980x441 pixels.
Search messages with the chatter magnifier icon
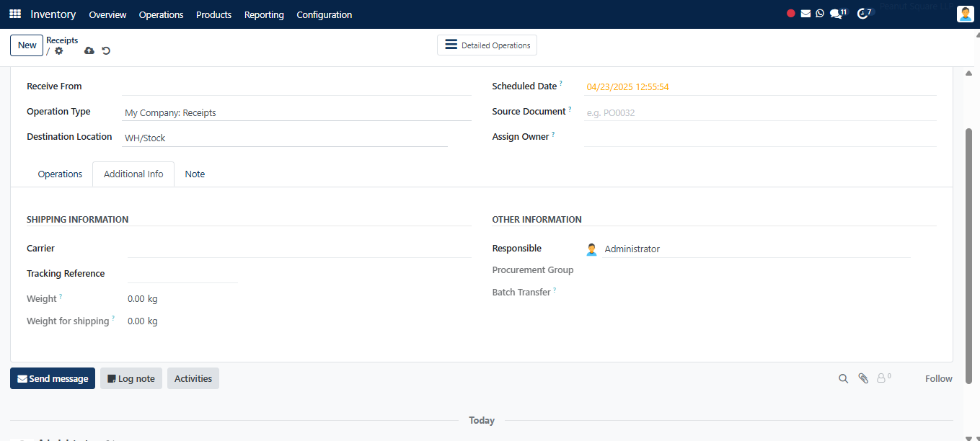843,378
